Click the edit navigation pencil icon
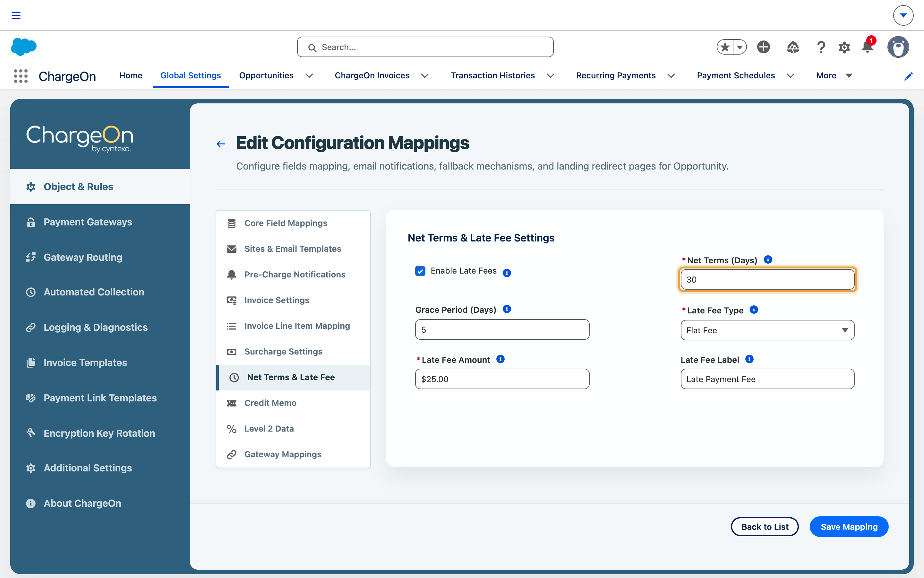Image resolution: width=924 pixels, height=578 pixels. tap(908, 76)
